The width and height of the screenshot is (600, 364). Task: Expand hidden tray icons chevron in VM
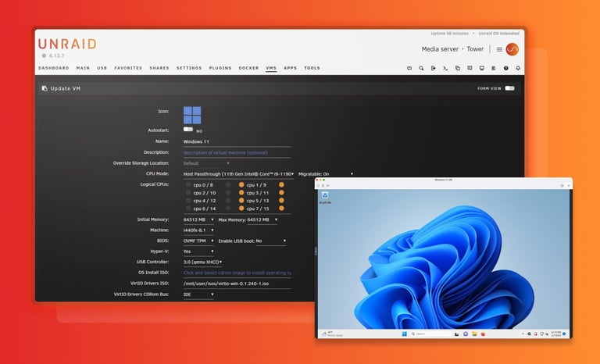pos(523,334)
